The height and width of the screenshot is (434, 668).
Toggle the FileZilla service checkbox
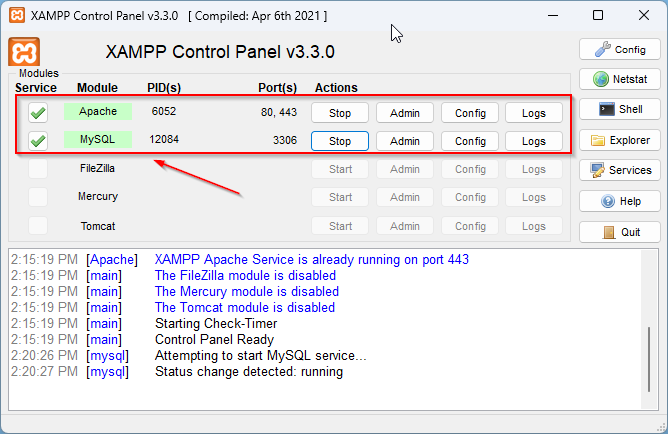[38, 169]
